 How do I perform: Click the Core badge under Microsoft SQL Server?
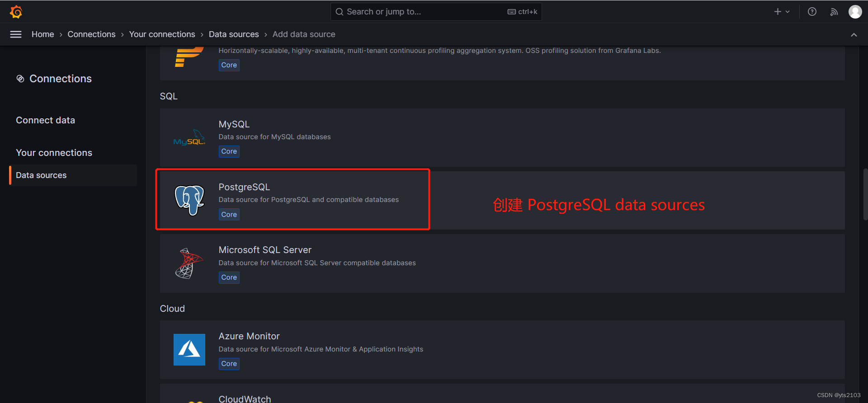point(229,277)
